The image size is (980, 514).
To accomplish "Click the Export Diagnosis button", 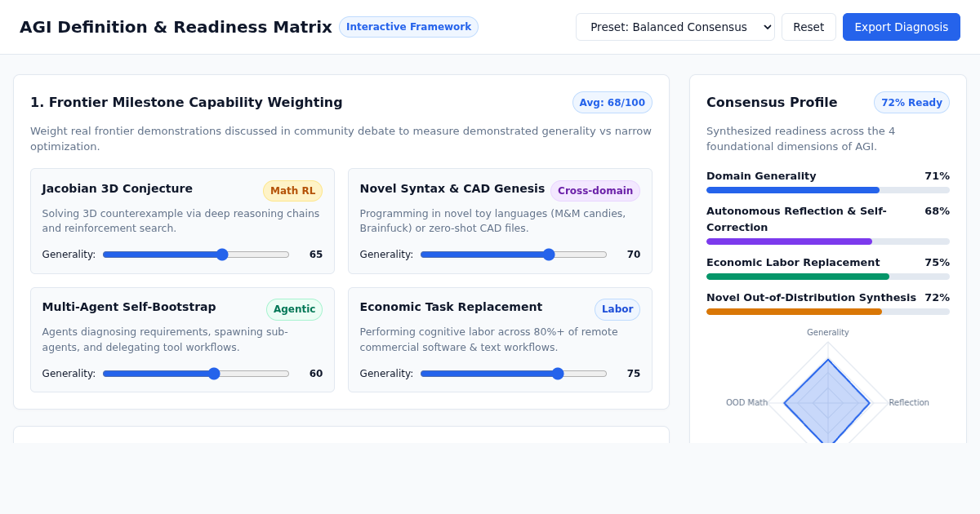I will (x=902, y=27).
